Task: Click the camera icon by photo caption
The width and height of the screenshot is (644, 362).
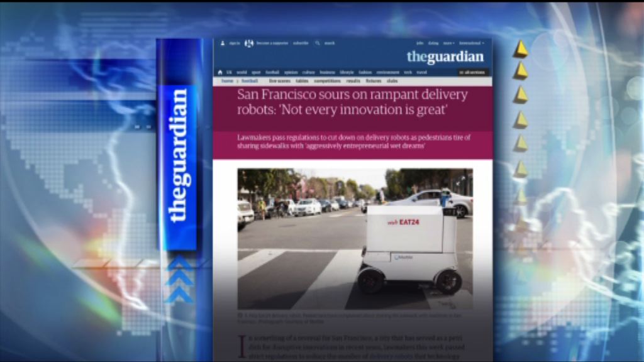Action: click(x=241, y=315)
